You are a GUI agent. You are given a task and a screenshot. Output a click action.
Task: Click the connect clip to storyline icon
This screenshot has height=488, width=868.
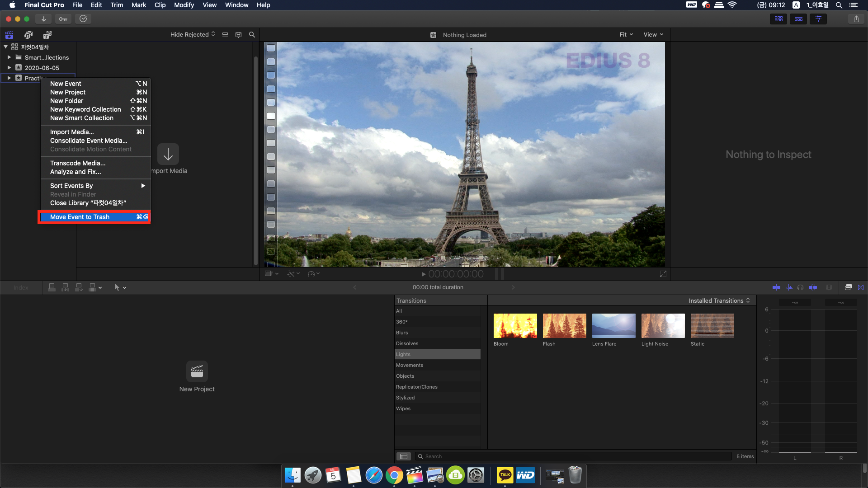pyautogui.click(x=52, y=287)
